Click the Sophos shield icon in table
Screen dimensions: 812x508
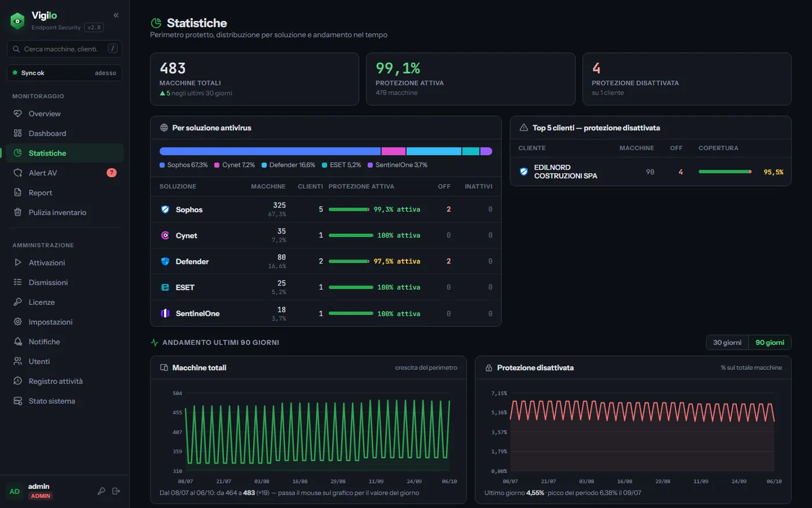[x=165, y=210]
